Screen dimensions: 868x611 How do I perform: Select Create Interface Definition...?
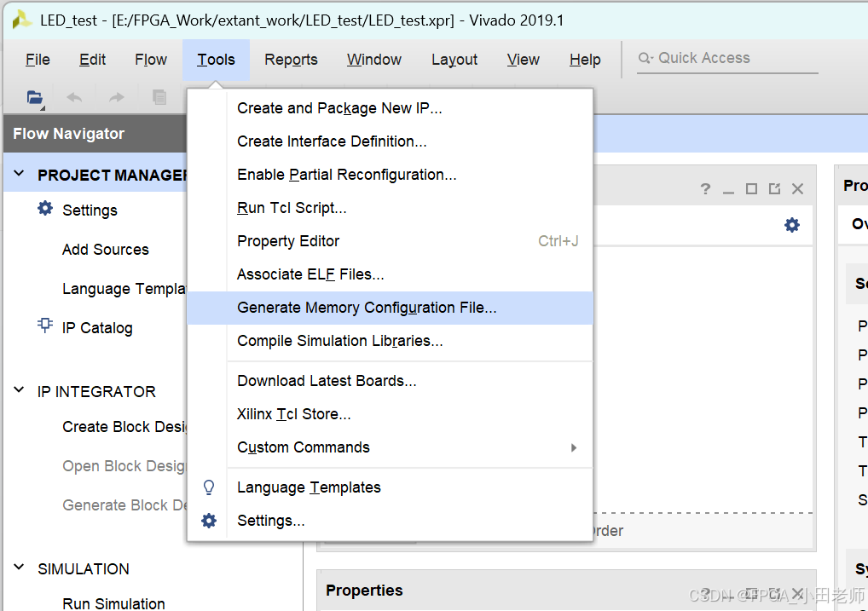[390, 141]
